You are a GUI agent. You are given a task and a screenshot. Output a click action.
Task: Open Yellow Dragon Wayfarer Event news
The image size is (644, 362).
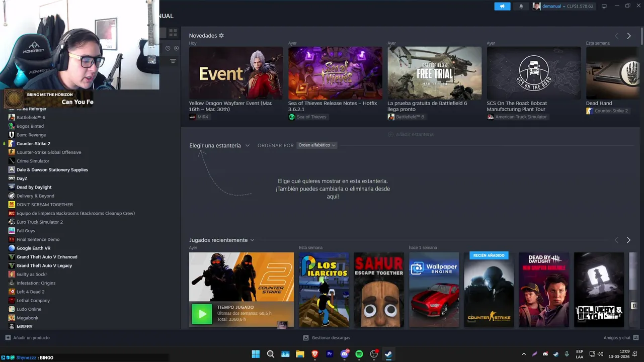pos(236,73)
